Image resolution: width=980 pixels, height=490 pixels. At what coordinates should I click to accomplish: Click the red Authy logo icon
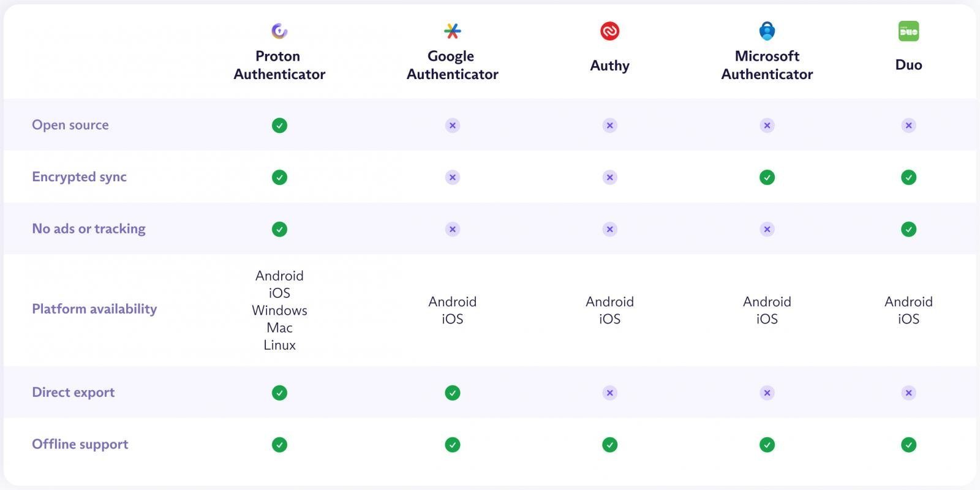pos(609,31)
